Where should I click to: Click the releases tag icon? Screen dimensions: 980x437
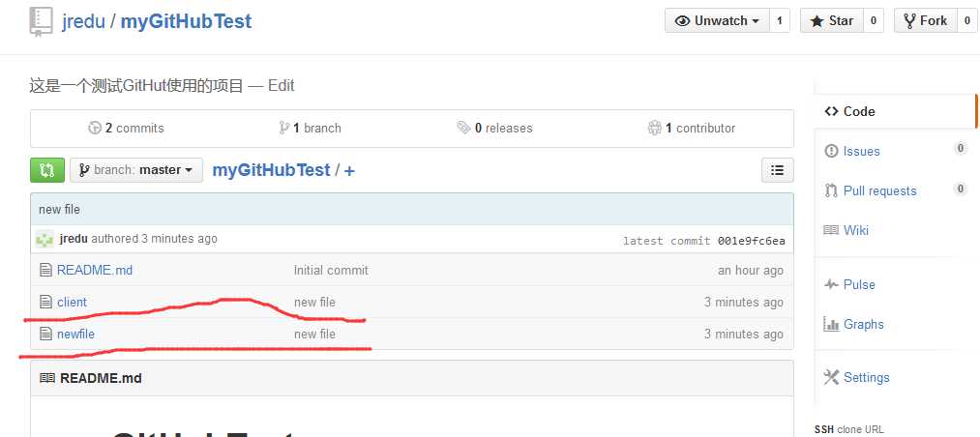463,128
